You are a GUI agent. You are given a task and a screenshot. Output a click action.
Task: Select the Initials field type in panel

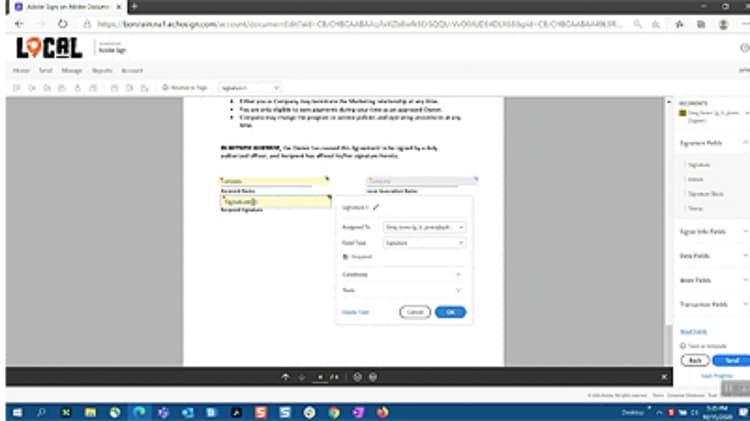[x=695, y=179]
